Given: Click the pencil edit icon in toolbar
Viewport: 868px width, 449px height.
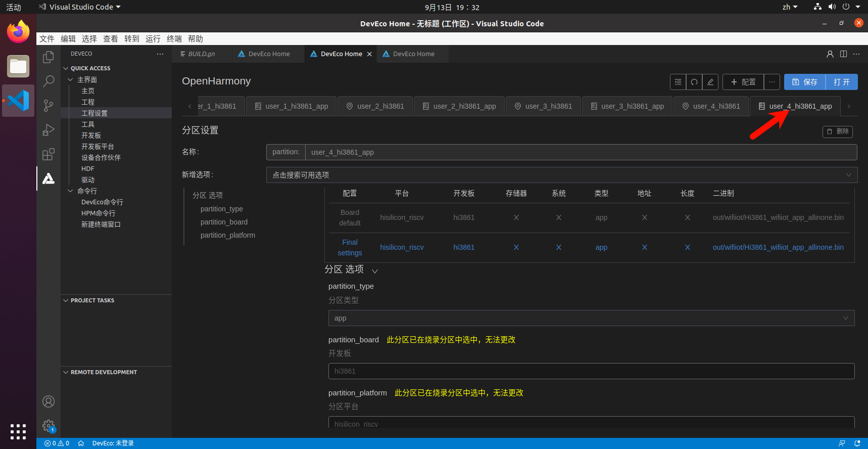Looking at the screenshot, I should 710,82.
